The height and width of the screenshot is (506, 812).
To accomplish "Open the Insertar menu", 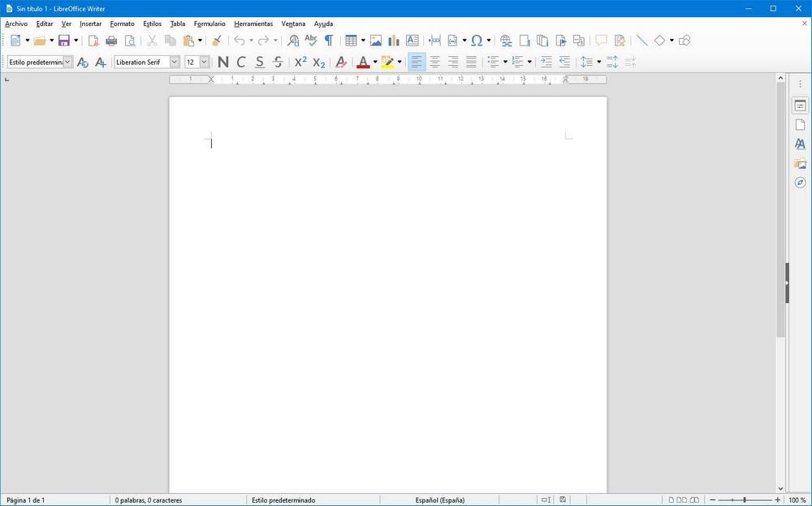I will click(91, 24).
